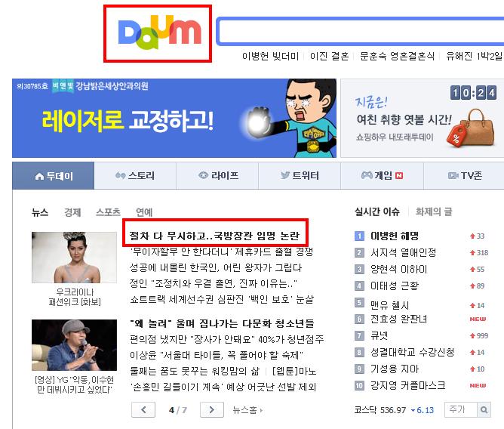Open headline 절차 다 무시하고 국방장관 임명 논란
This screenshot has height=429, width=504.
pos(214,236)
